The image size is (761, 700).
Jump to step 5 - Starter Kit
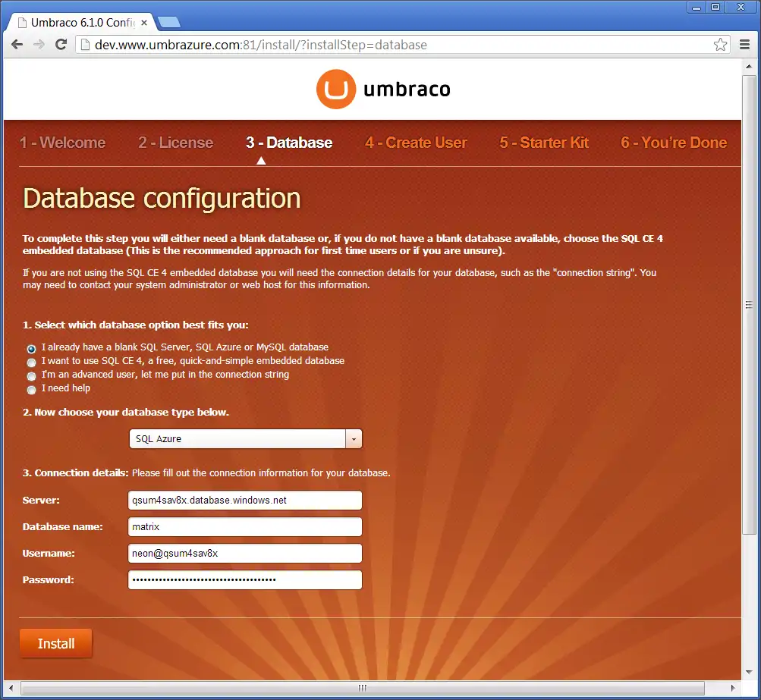point(544,143)
